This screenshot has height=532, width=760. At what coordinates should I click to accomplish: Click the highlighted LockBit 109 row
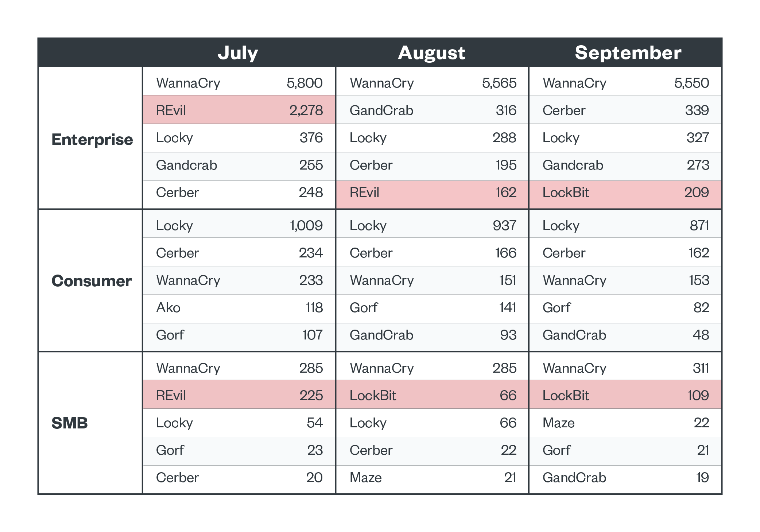point(625,395)
